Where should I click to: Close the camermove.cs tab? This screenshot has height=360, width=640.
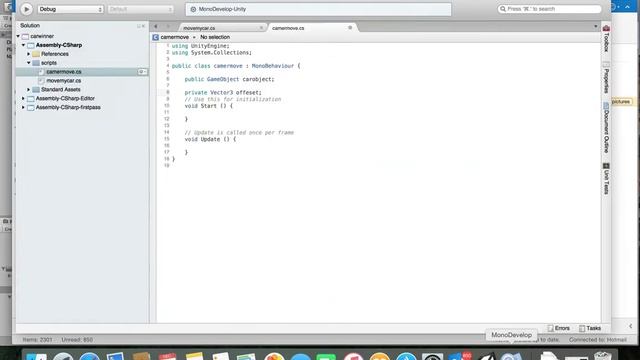350,28
